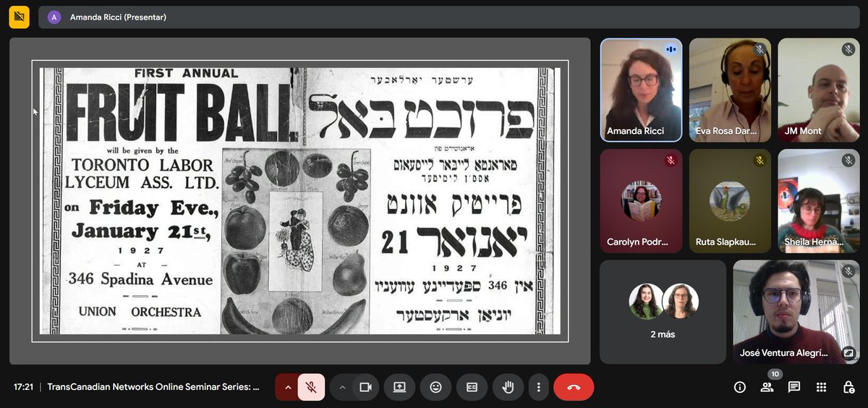The height and width of the screenshot is (408, 868).
Task: Open the chat panel
Action: (x=794, y=387)
